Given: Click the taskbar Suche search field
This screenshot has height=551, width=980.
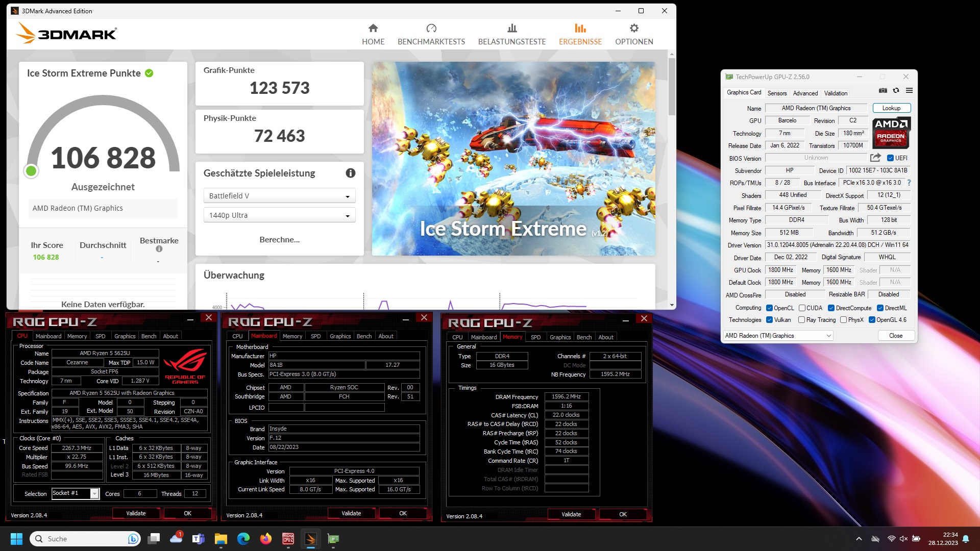Looking at the screenshot, I should [x=85, y=539].
